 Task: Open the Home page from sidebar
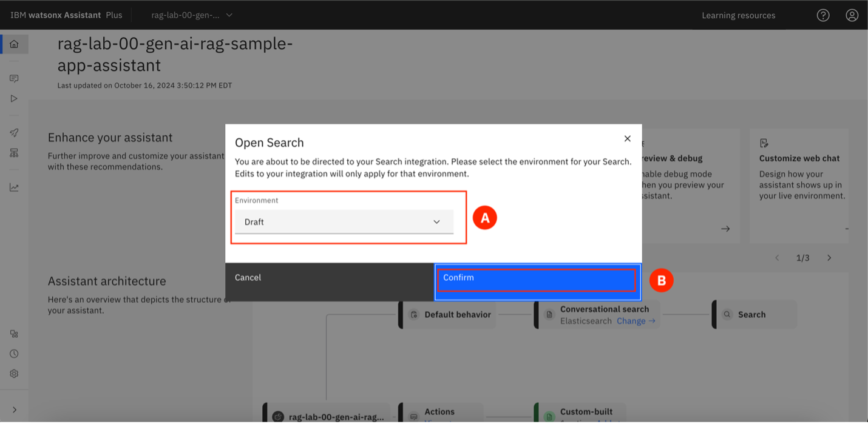14,44
